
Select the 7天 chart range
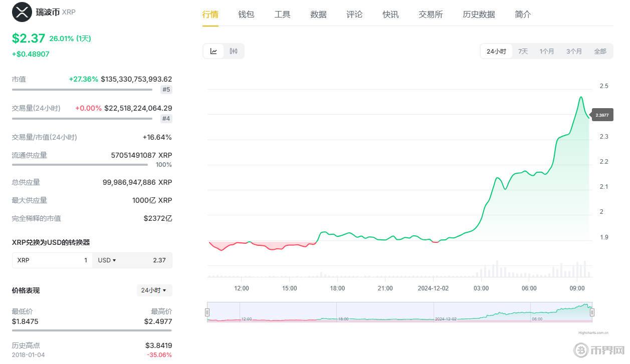[x=523, y=51]
